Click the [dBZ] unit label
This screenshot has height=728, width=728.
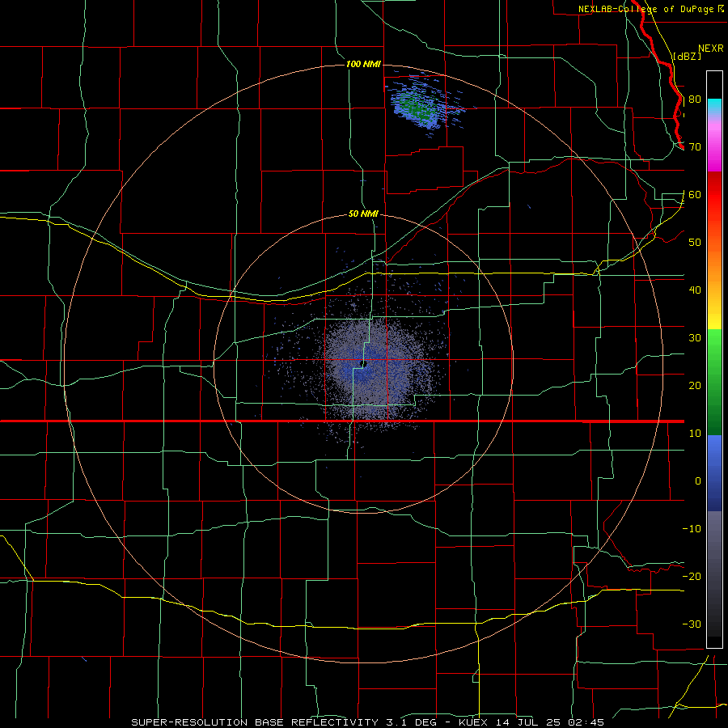click(687, 56)
